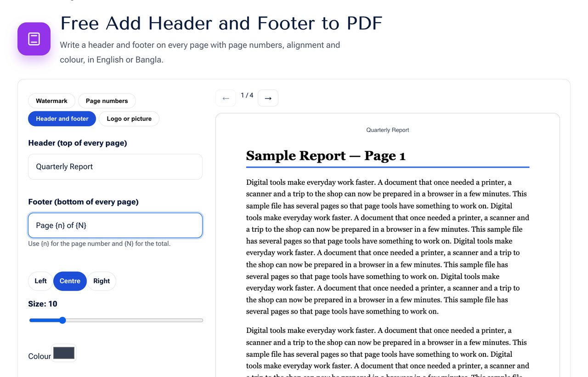Click the Size: 10 label
Viewport: 588px width, 377px height.
tap(43, 304)
